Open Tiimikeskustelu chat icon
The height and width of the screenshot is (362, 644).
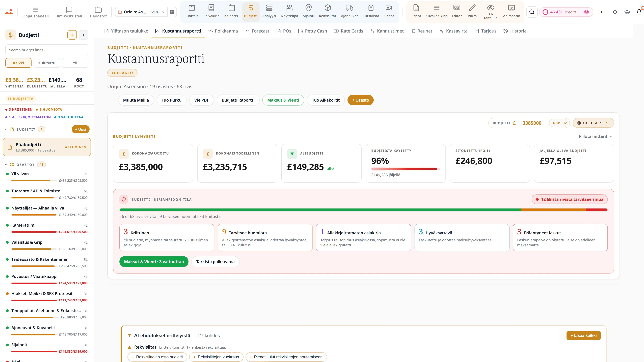click(x=69, y=10)
